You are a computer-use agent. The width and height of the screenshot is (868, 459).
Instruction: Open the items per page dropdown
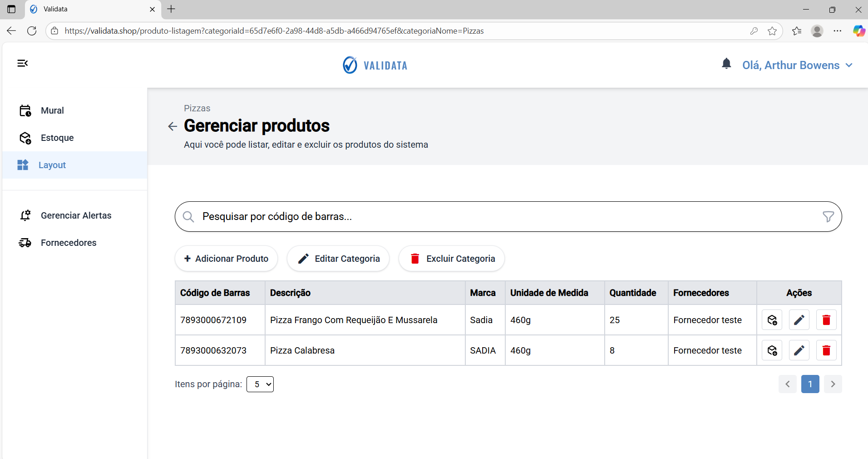(260, 384)
